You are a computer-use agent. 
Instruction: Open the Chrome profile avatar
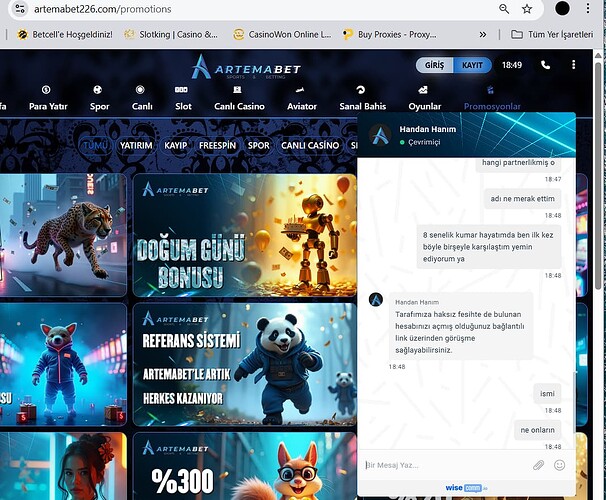click(562, 9)
